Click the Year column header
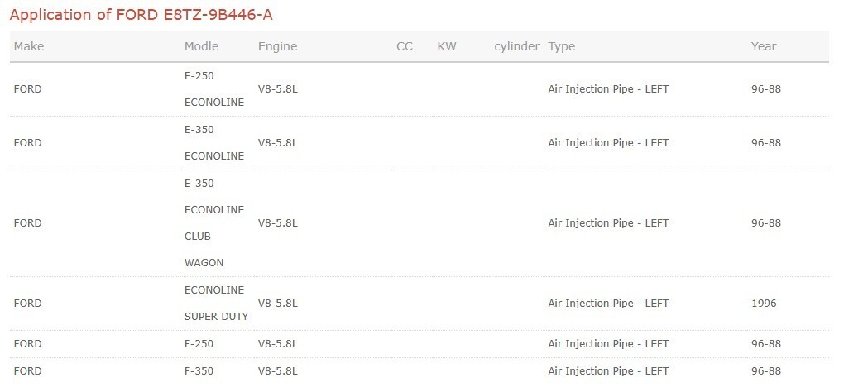The width and height of the screenshot is (868, 392). pos(764,46)
